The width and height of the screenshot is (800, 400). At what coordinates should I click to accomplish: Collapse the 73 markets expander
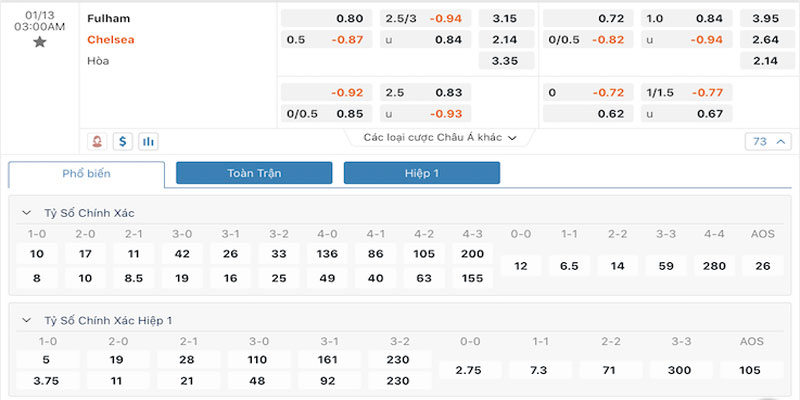click(765, 141)
